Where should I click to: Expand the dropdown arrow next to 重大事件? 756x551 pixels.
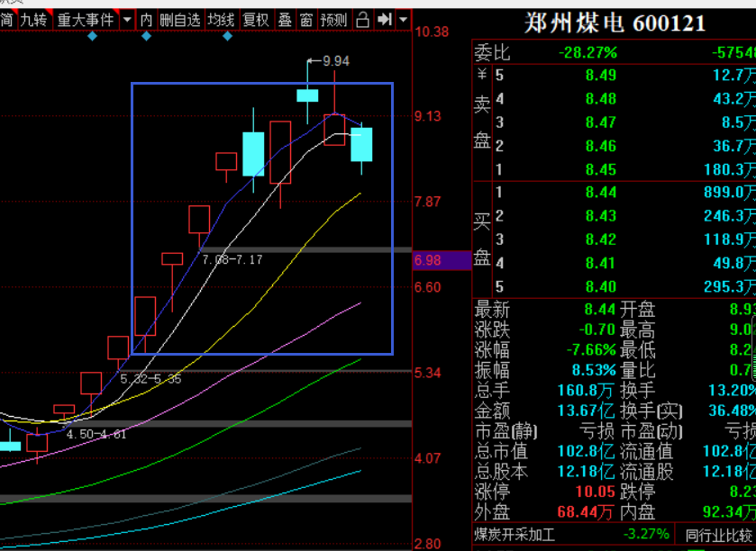[127, 20]
